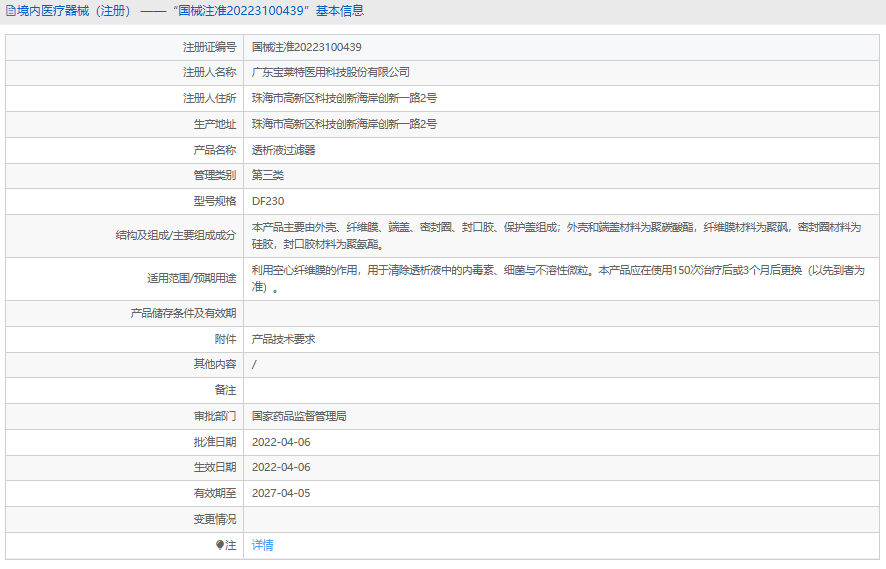886x569 pixels.
Task: Click the 备注 label
Action: point(225,390)
